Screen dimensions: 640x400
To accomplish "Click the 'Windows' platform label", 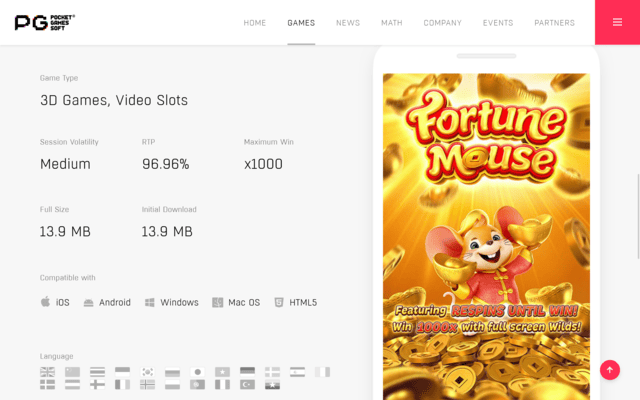I will point(179,302).
